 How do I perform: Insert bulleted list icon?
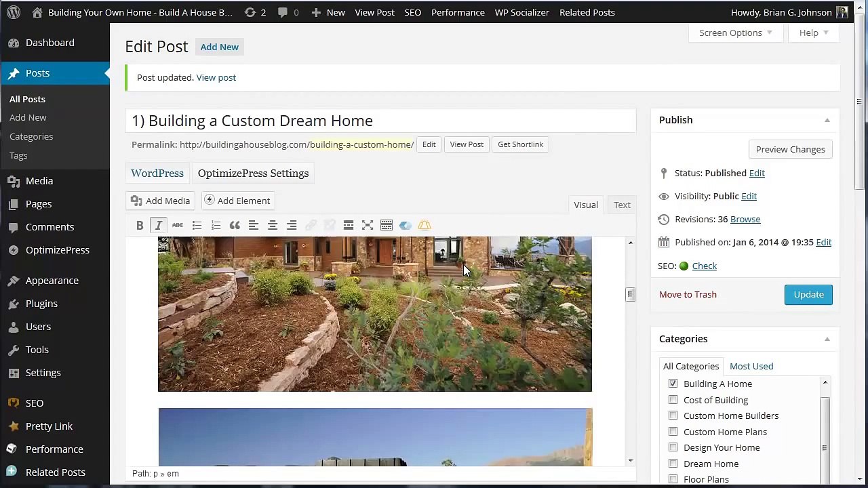[x=197, y=225]
